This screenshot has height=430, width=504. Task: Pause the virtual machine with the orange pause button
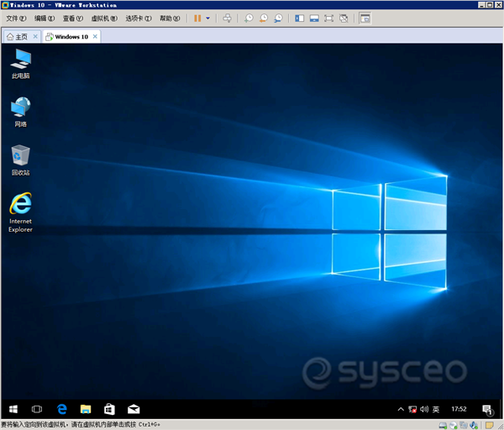[x=197, y=18]
